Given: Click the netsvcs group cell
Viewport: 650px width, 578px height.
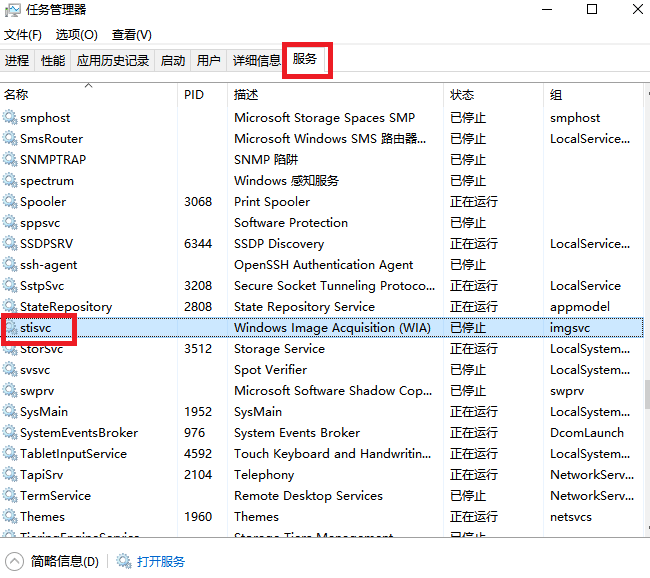Looking at the screenshot, I should pos(570,517).
